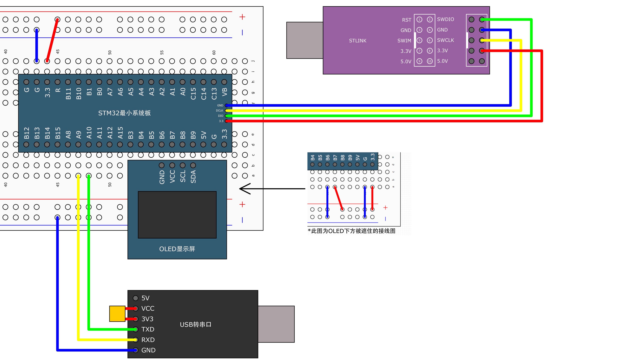Select the yellow jumper cap on USB serial module
619x364 pixels.
(117, 314)
